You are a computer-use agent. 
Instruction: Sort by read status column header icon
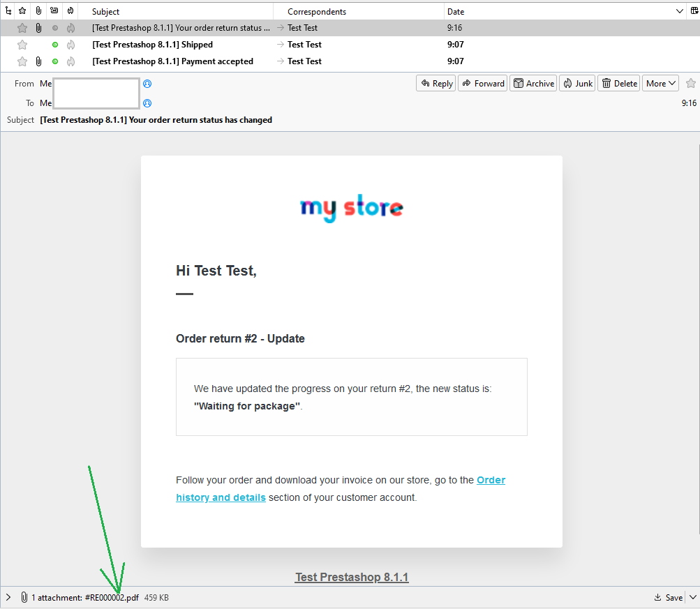click(54, 10)
